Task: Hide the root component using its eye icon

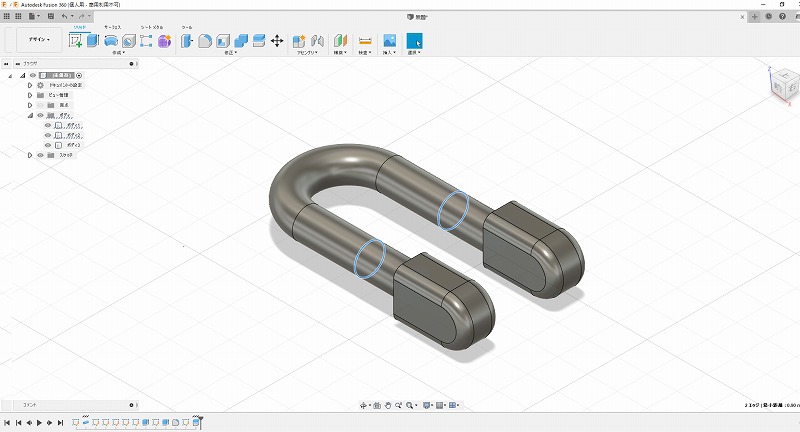Action: pyautogui.click(x=33, y=75)
